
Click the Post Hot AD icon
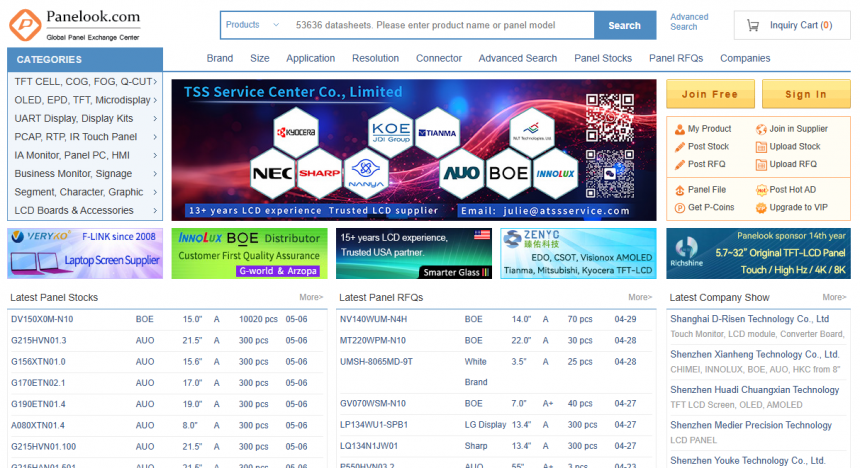761,190
